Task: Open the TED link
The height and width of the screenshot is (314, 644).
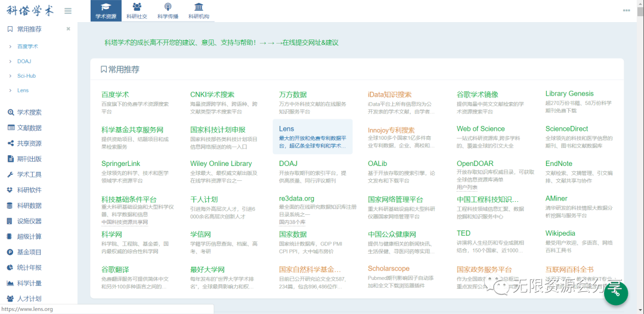Action: 463,233
